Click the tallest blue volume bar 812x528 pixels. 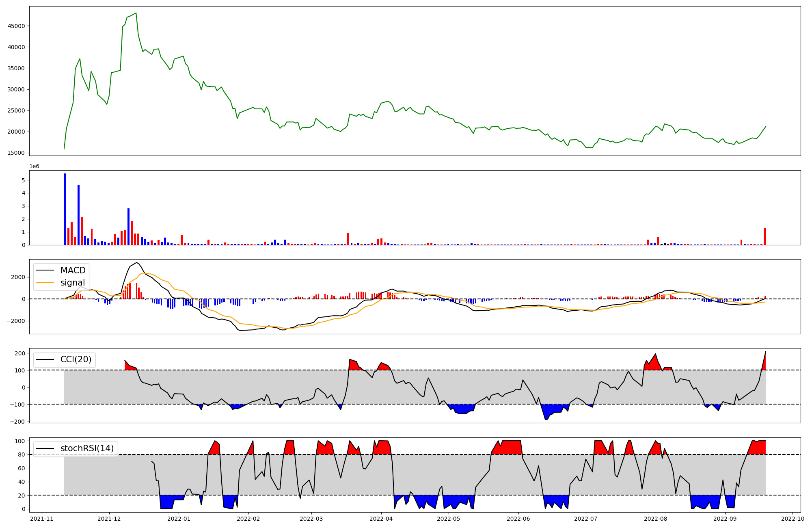point(65,209)
